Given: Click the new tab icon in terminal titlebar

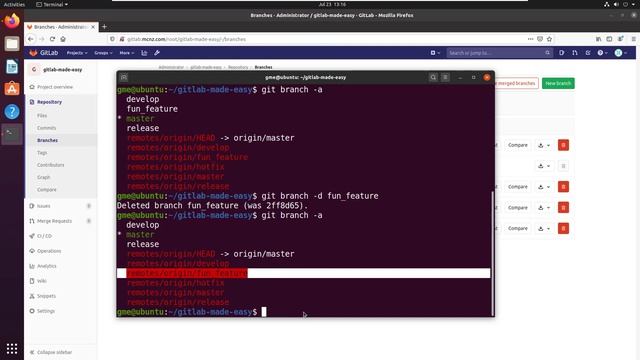Looking at the screenshot, I should click(x=124, y=78).
